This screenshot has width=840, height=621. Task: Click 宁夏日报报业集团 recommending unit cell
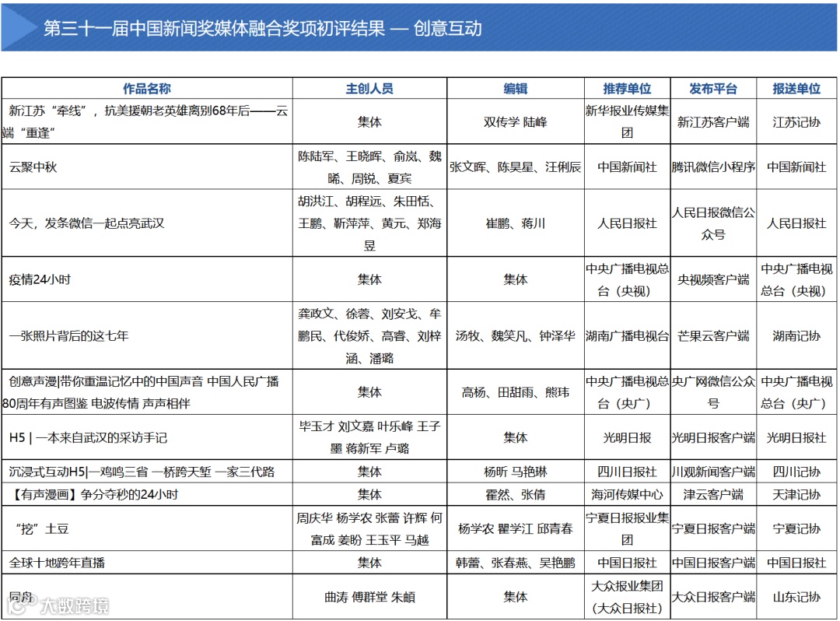tap(628, 528)
